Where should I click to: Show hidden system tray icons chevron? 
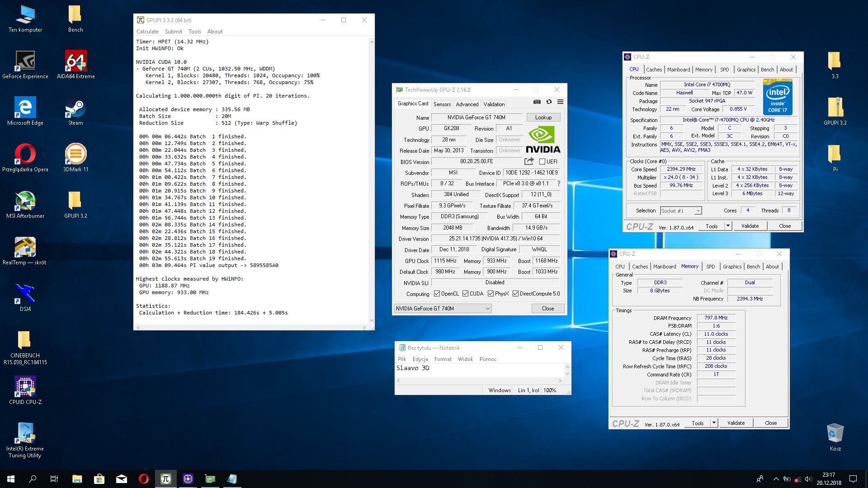tap(776, 479)
